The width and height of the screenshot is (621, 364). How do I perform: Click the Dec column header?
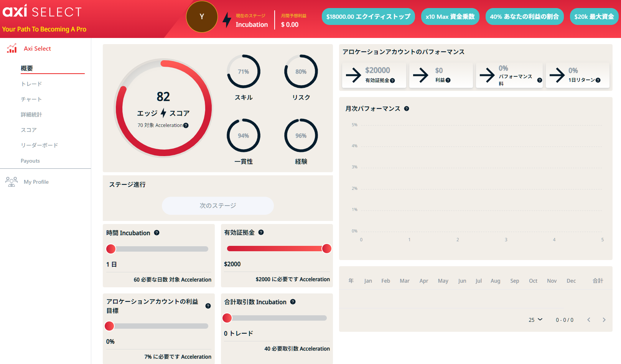coord(571,281)
